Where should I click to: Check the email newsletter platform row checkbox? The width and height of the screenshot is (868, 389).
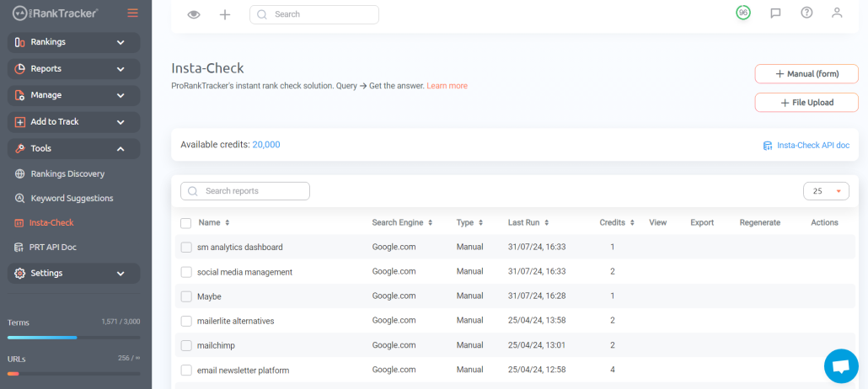click(x=186, y=370)
